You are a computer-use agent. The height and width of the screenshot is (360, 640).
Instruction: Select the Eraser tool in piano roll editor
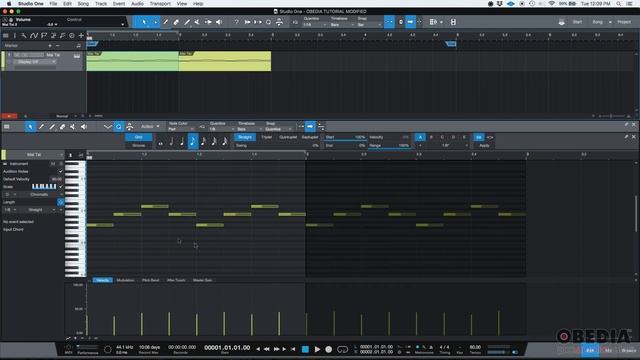tap(62, 127)
